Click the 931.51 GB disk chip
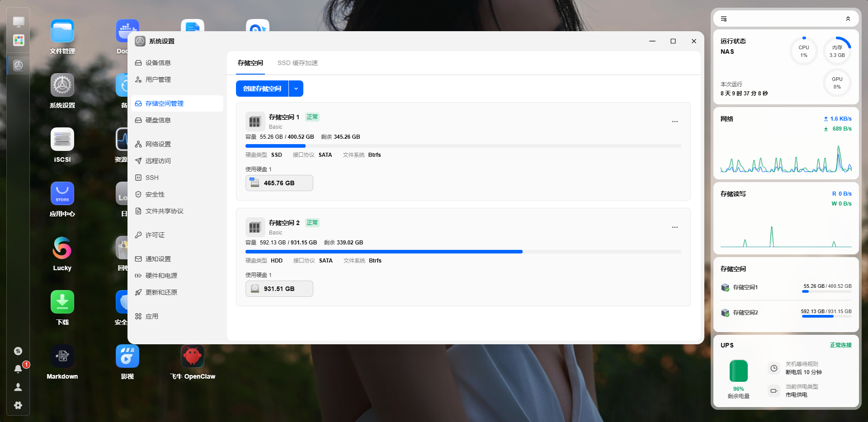Viewport: 868px width, 422px height. (x=279, y=289)
